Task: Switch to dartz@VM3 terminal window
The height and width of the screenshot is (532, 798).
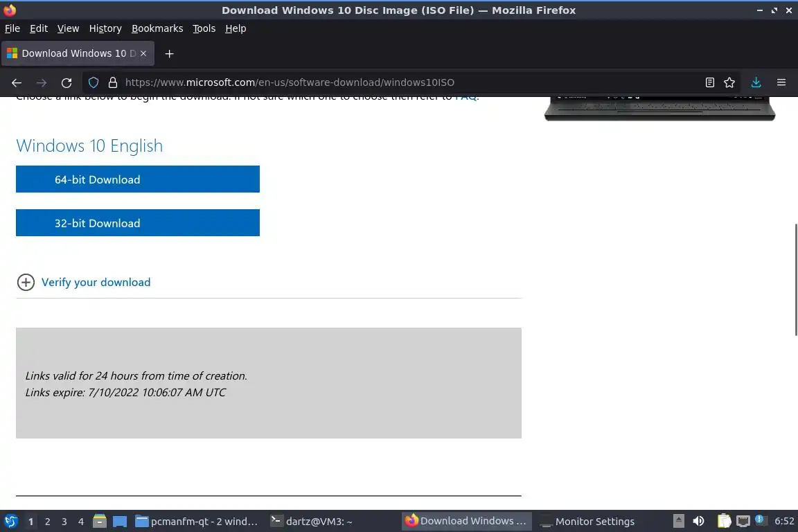Action: click(311, 522)
